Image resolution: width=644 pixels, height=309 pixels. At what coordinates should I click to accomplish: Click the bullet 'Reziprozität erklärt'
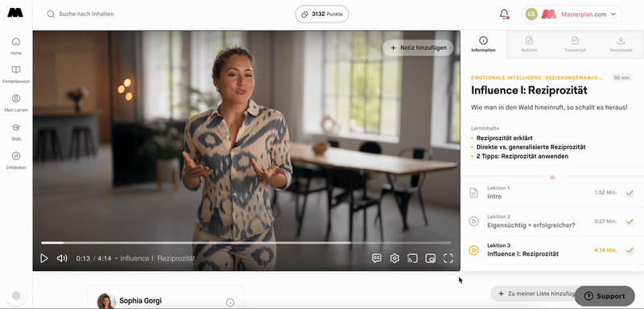pos(505,138)
